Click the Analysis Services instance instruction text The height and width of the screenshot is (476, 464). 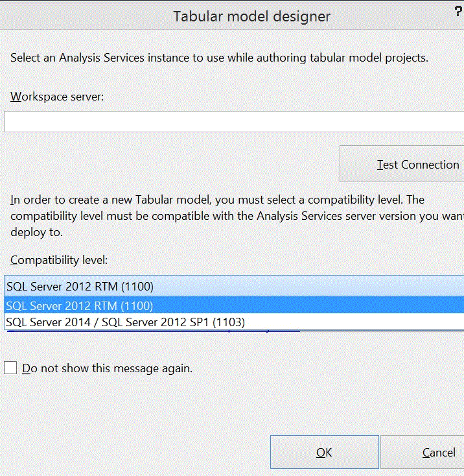click(219, 58)
